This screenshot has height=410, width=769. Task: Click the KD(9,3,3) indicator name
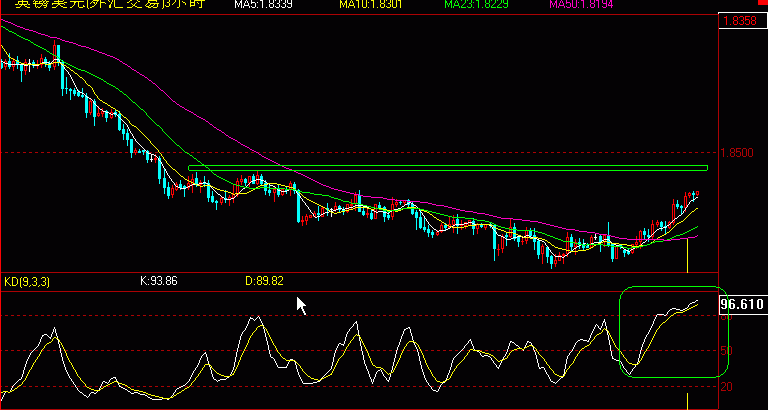point(27,282)
